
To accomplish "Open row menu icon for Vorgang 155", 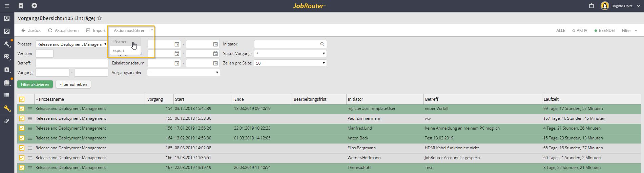I will (x=30, y=118).
